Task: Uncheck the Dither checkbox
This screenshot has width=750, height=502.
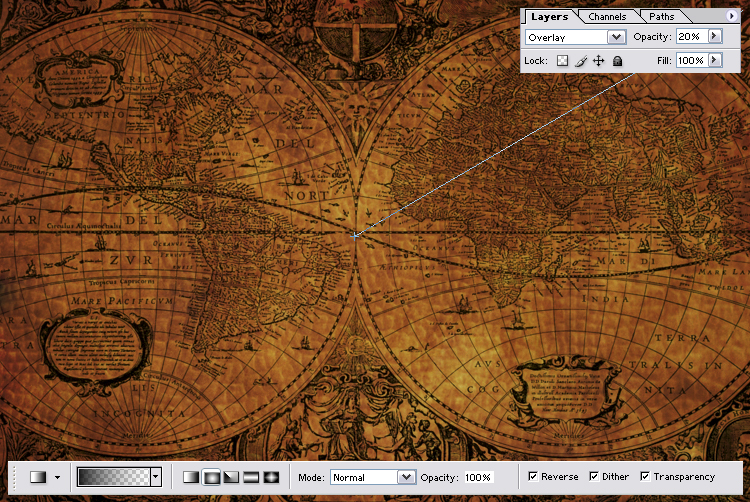Action: click(595, 476)
